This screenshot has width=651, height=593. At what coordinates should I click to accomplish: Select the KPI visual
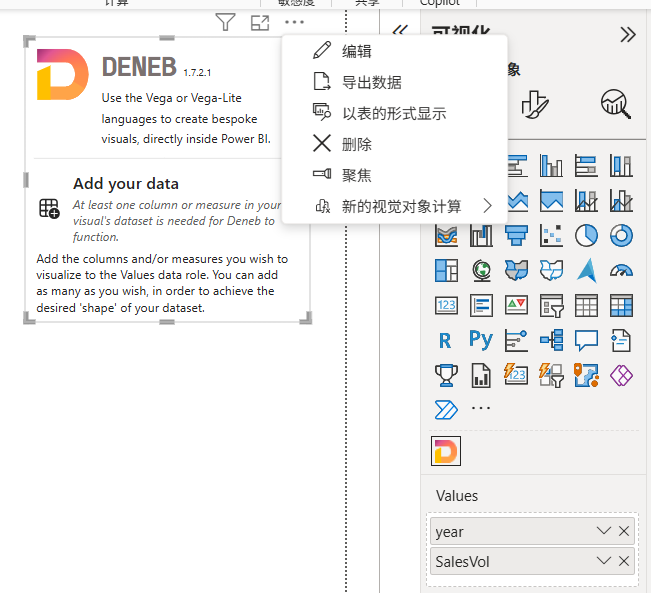point(516,306)
